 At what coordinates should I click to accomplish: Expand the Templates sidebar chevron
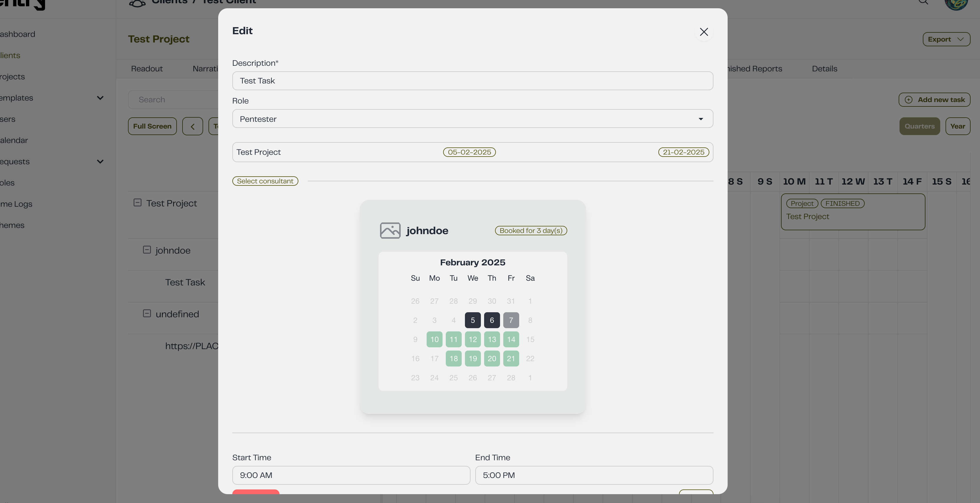point(100,98)
